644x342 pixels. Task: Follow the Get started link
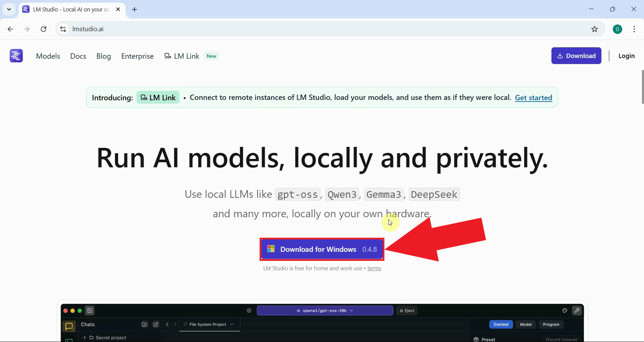coord(533,98)
